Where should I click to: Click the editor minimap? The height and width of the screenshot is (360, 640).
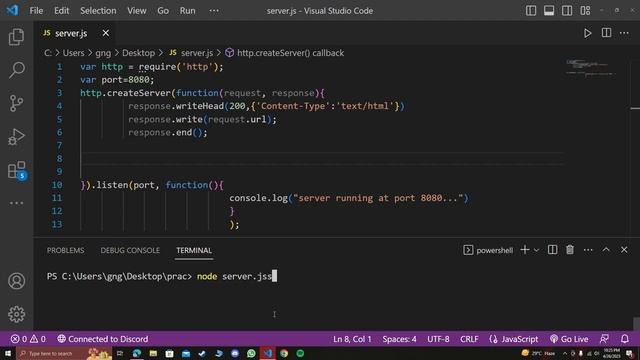(591, 69)
